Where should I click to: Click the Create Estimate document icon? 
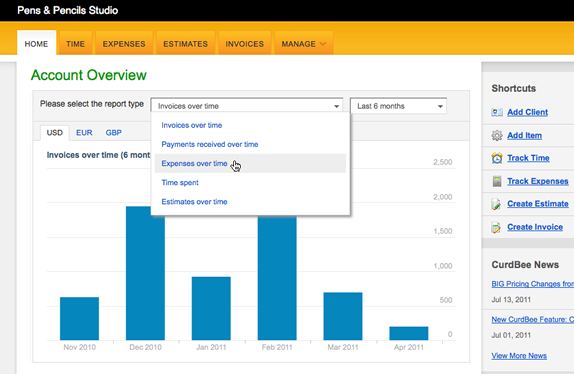pyautogui.click(x=496, y=204)
